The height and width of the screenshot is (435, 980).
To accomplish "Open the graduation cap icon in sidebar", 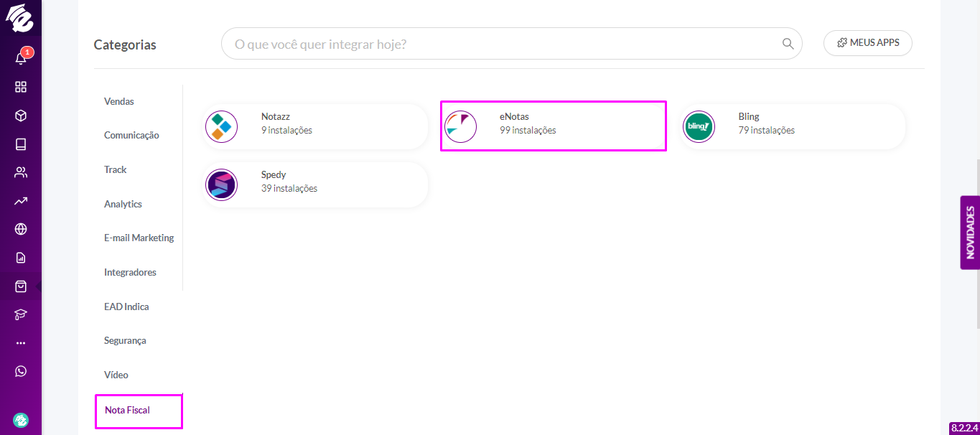I will pyautogui.click(x=21, y=314).
